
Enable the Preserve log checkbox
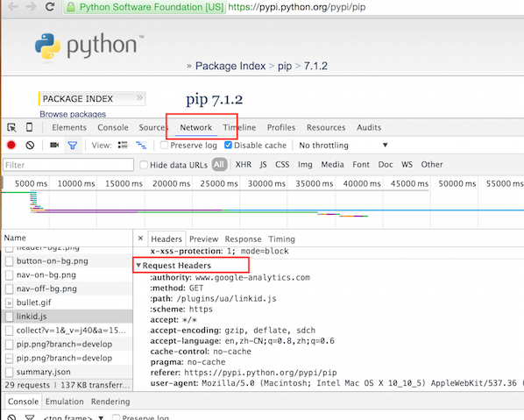click(x=164, y=146)
